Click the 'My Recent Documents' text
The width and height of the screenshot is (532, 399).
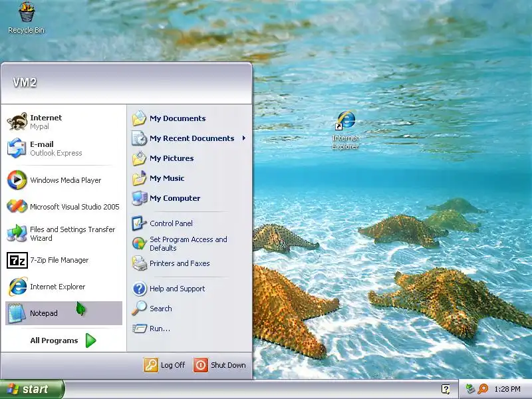pos(192,138)
